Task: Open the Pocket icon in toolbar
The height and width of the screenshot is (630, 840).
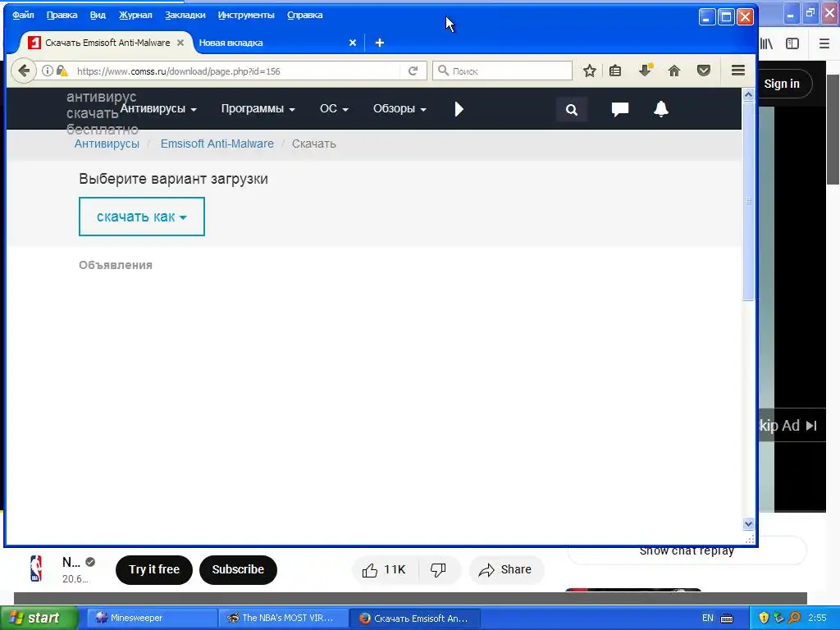Action: pos(703,71)
